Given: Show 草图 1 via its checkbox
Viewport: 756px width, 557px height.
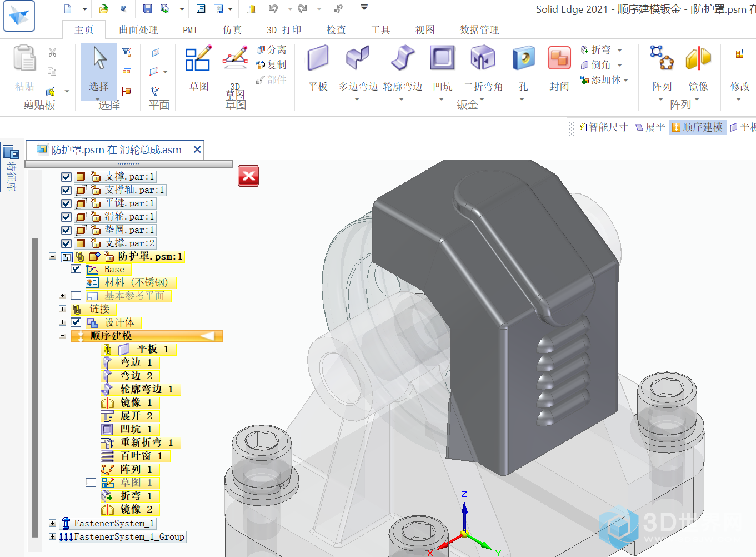Looking at the screenshot, I should pos(91,483).
